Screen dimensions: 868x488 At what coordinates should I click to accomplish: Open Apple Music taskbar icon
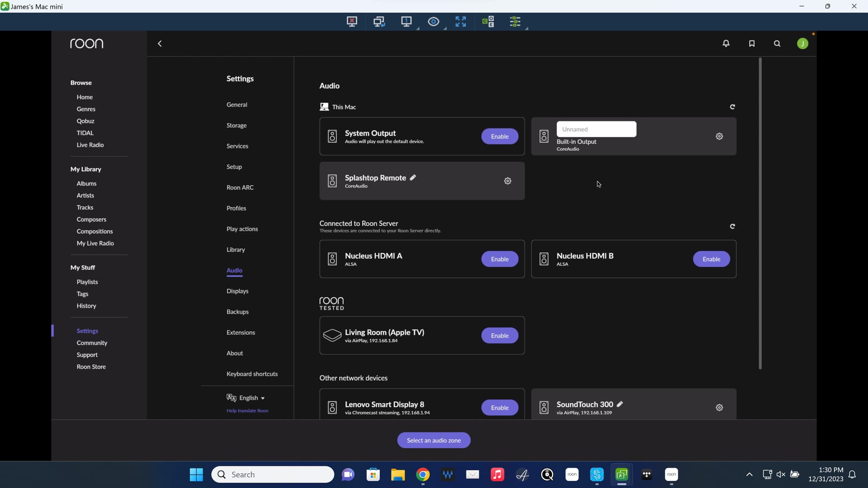point(497,474)
